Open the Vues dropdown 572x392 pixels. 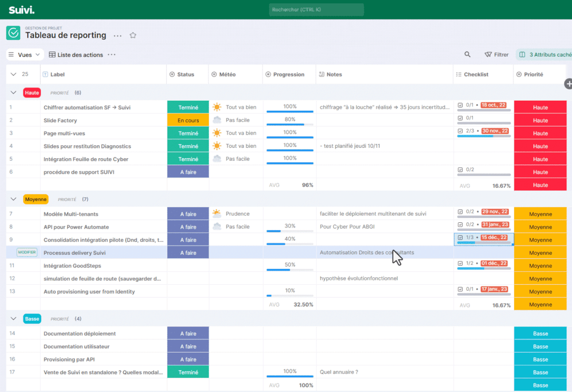coord(25,55)
